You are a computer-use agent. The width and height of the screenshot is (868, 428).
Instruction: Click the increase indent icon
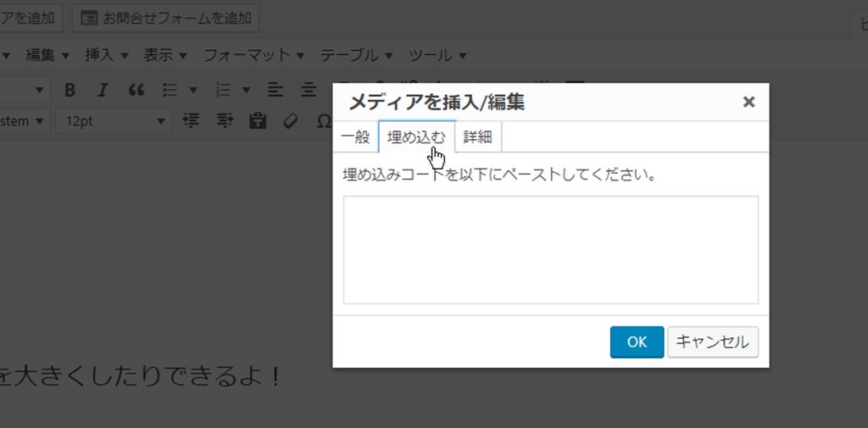(x=225, y=121)
